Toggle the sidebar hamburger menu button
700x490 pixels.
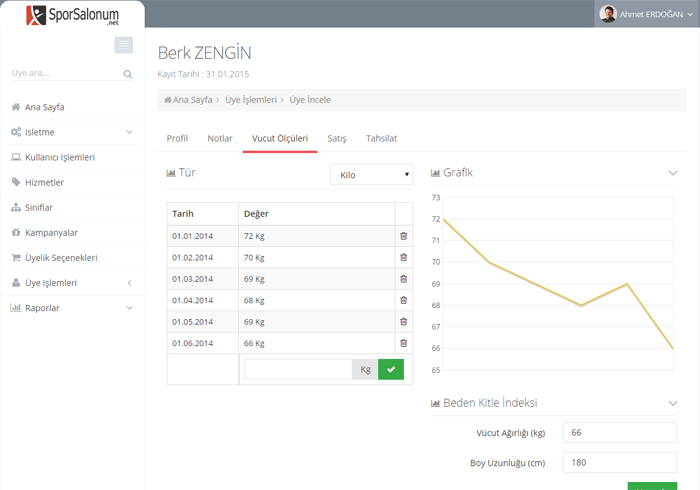[x=124, y=45]
